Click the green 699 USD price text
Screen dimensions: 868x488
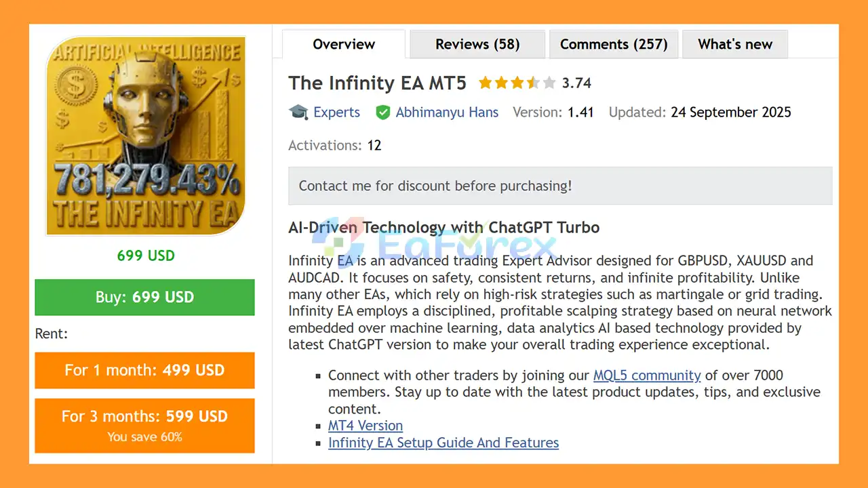tap(146, 256)
